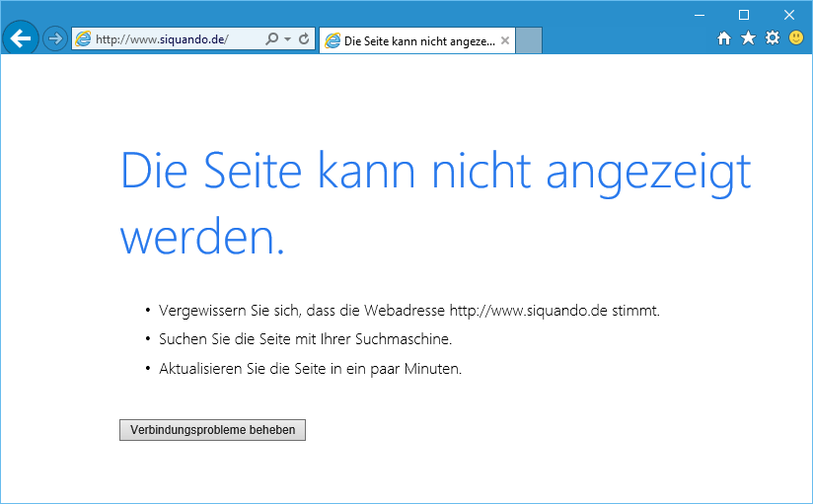This screenshot has width=813, height=504.
Task: Click the smiley feedback icon
Action: tap(796, 37)
